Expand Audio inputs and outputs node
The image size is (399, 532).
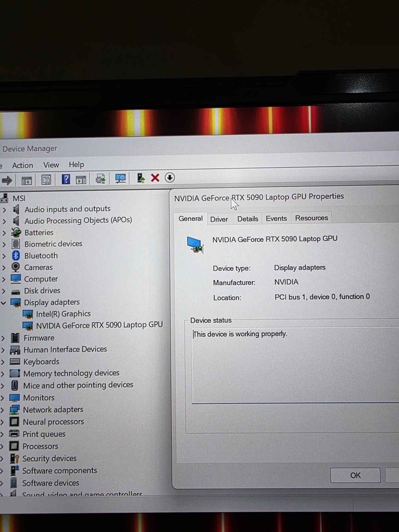pos(4,210)
